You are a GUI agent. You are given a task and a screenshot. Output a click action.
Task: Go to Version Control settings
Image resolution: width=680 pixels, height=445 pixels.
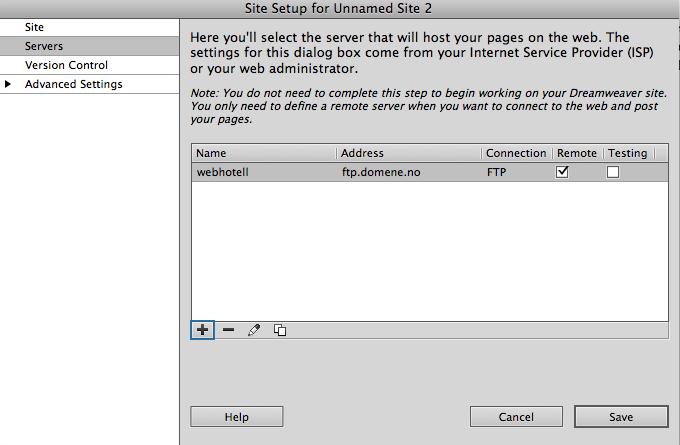pos(66,65)
